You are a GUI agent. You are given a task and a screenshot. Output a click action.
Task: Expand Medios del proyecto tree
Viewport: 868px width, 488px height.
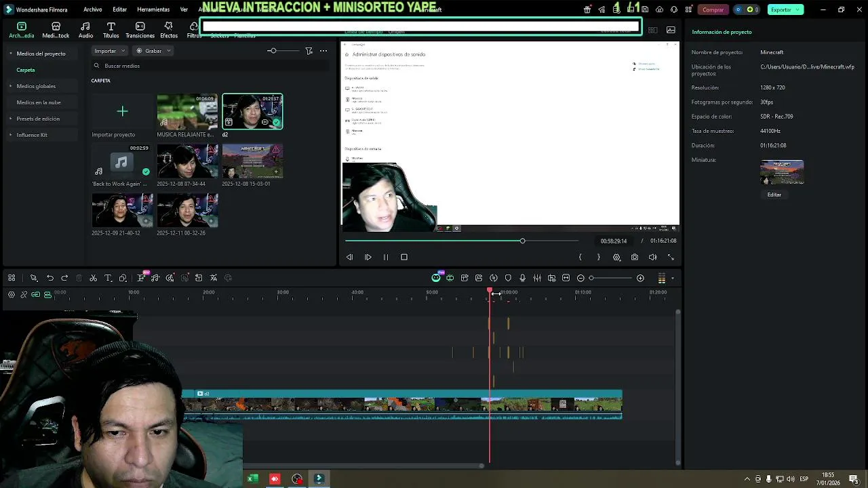point(11,54)
